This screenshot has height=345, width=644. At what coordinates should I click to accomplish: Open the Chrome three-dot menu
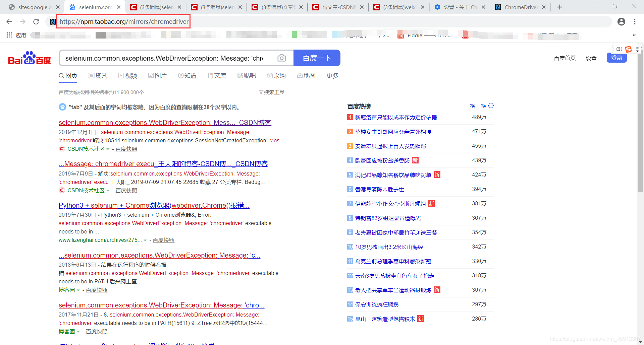tap(635, 22)
